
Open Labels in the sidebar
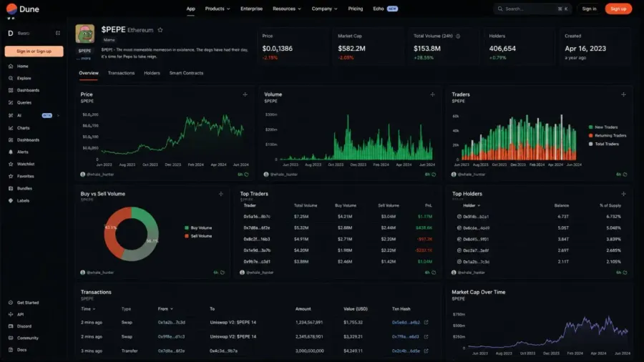19,201
